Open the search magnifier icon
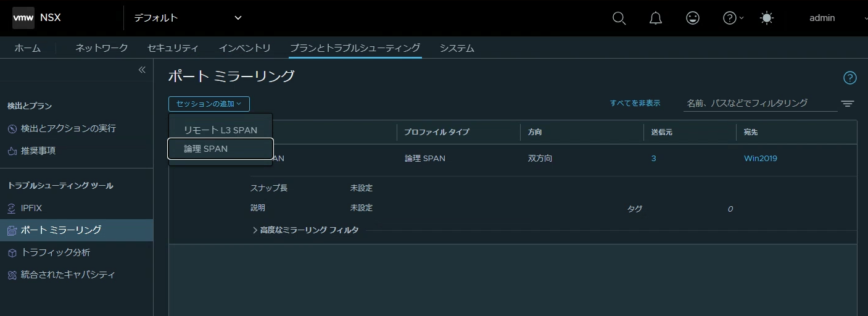This screenshot has width=868, height=316. point(619,18)
